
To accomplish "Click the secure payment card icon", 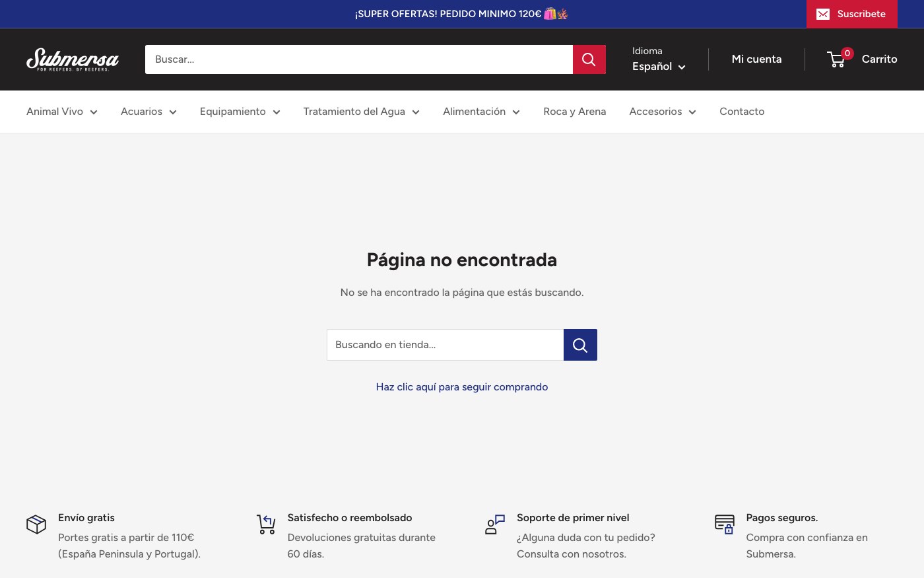I will coord(725,524).
